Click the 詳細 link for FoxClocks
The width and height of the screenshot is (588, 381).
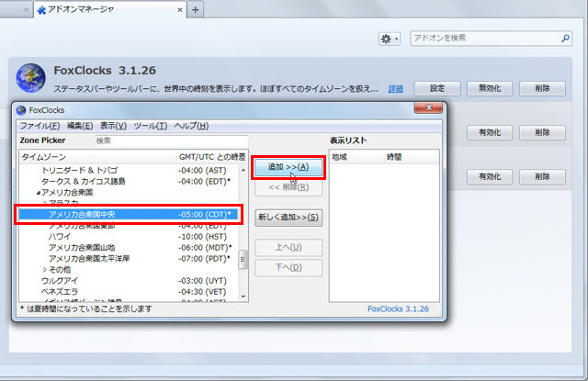(x=396, y=89)
